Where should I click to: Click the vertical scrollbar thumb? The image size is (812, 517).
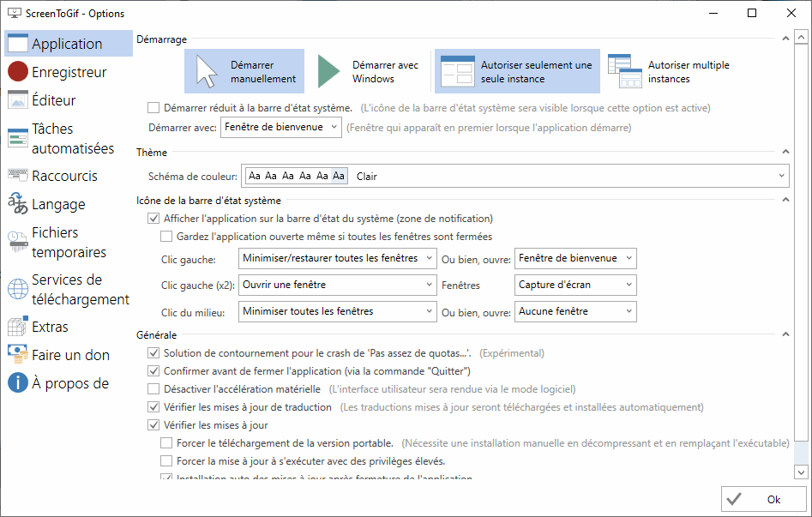pos(801,243)
